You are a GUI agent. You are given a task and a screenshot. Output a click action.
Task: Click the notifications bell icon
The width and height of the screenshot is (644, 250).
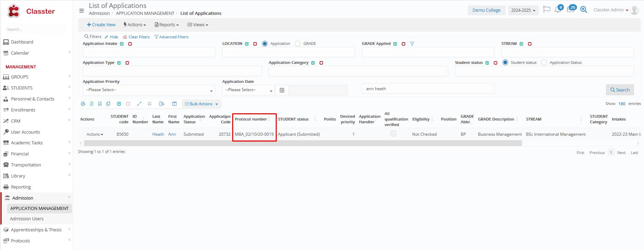558,10
